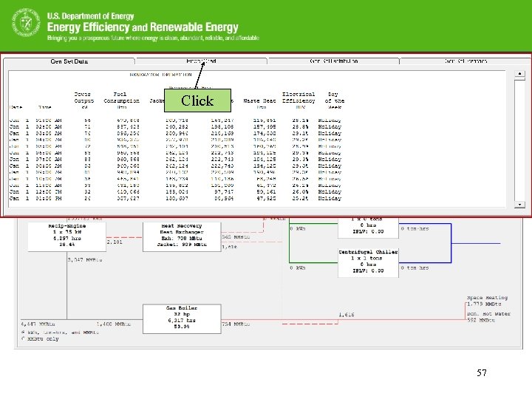Click the 'Space Heating' label in the diagram

[487, 298]
